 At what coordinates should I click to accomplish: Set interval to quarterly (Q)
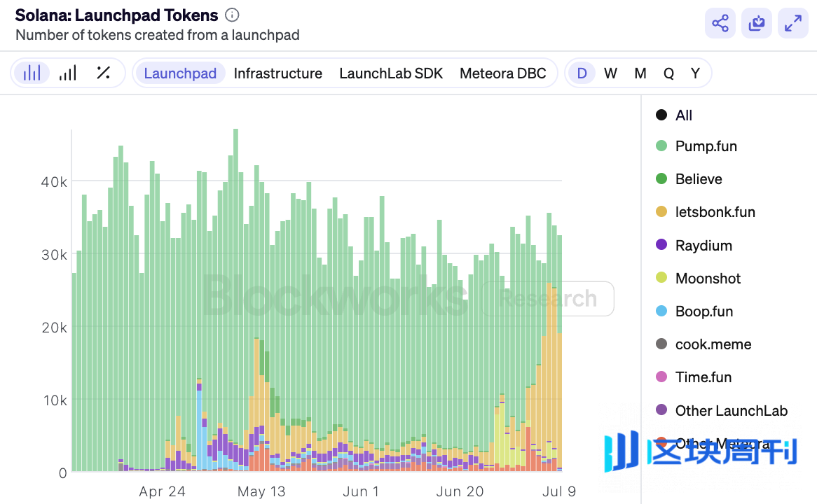[x=668, y=73]
